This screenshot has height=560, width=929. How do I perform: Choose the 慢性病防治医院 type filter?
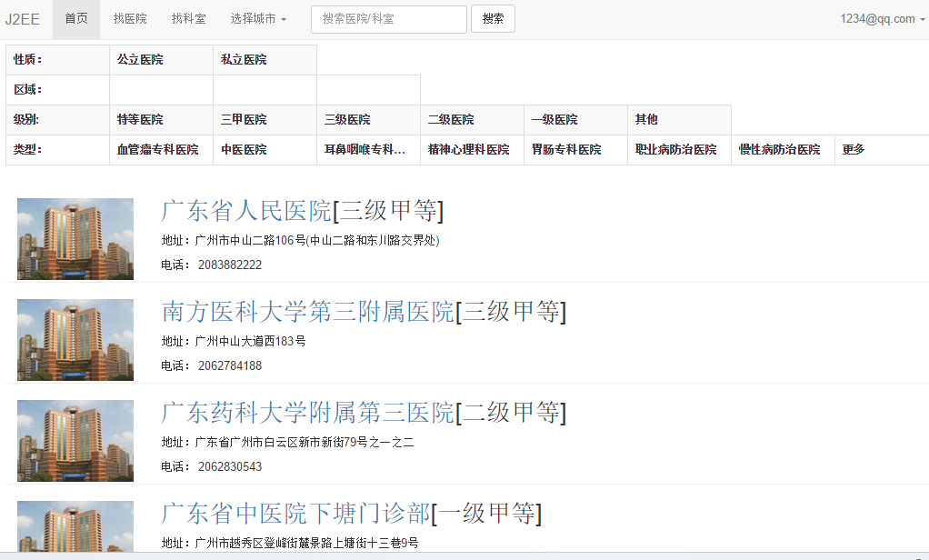coord(780,149)
